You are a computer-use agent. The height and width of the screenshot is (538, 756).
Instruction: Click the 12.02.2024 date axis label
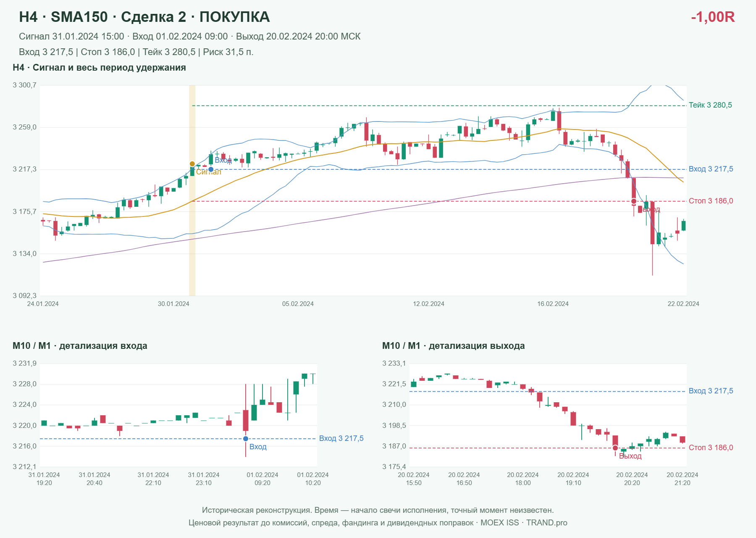[x=428, y=304]
